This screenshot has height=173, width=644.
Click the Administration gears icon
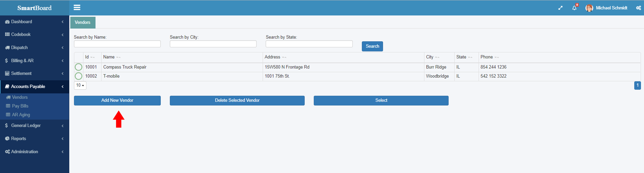7,152
